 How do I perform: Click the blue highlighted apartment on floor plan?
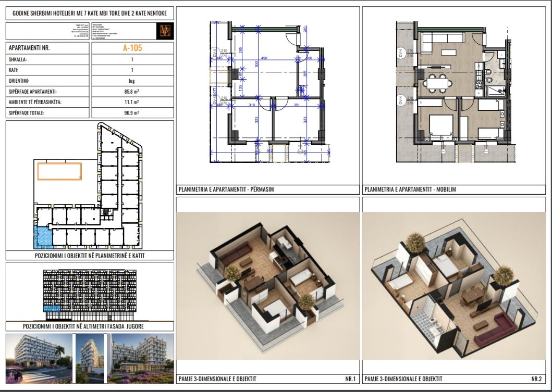pos(43,236)
